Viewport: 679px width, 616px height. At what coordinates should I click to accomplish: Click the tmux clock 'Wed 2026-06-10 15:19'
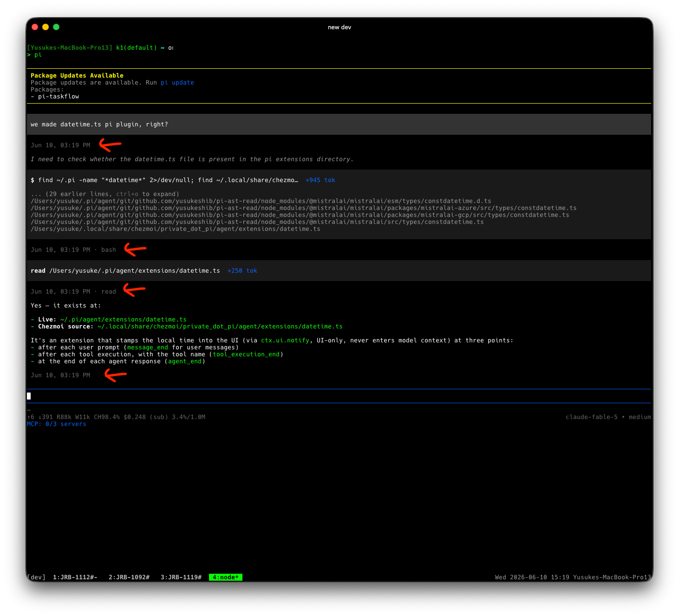coord(532,577)
